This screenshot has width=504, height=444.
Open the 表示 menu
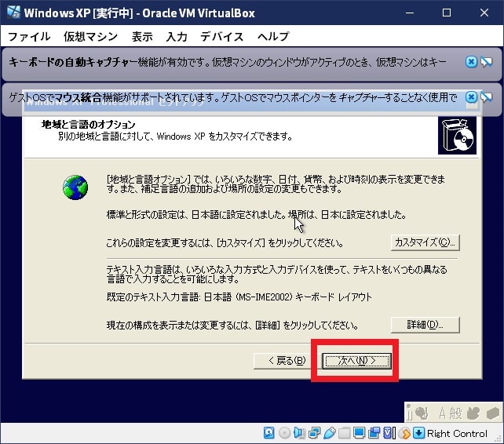pyautogui.click(x=142, y=37)
